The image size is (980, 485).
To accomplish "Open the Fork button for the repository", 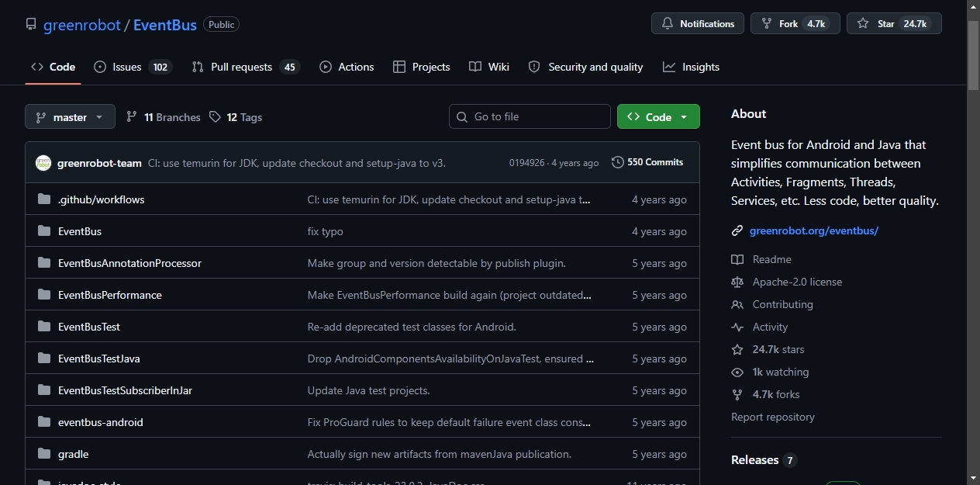I will [795, 23].
